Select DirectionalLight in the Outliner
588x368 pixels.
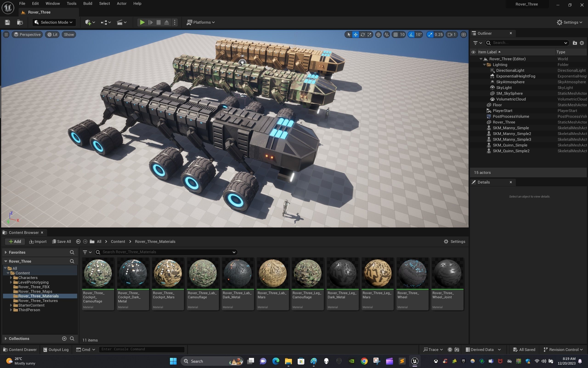510,70
